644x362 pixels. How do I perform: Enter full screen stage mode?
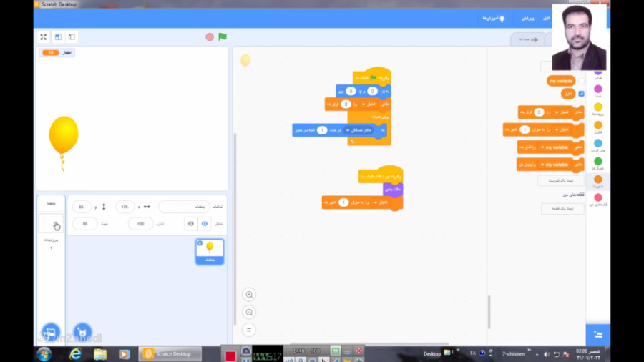[x=43, y=37]
